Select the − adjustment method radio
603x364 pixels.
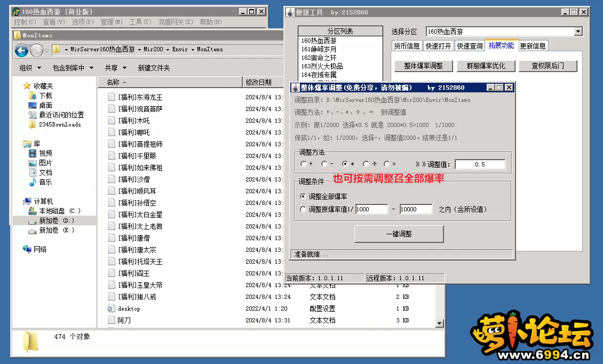(324, 164)
